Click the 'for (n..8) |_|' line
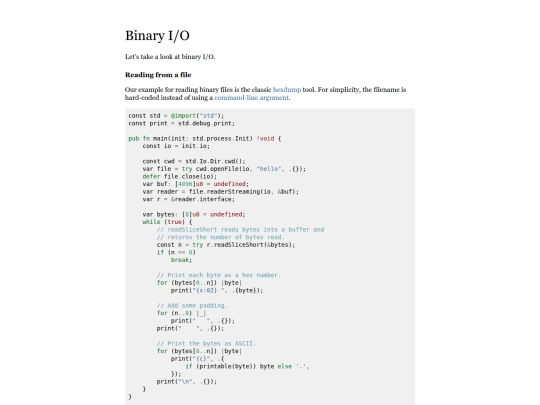The width and height of the screenshot is (540, 405). coord(181,313)
